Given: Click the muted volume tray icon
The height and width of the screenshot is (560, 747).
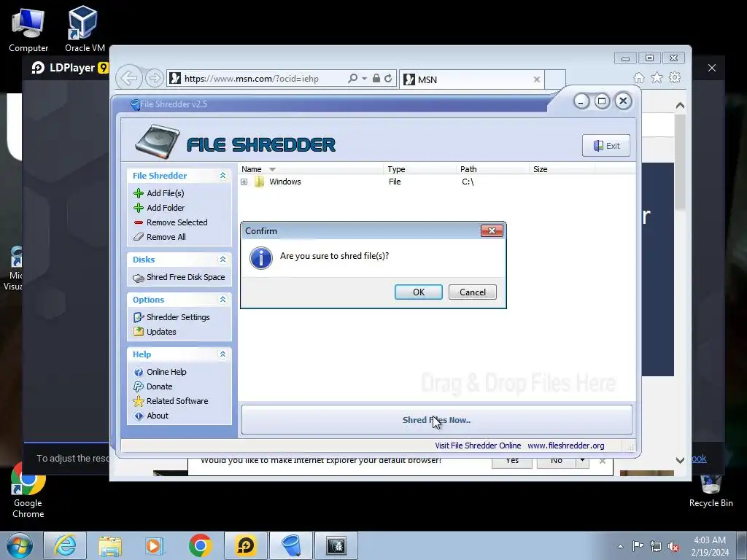Looking at the screenshot, I should (673, 546).
